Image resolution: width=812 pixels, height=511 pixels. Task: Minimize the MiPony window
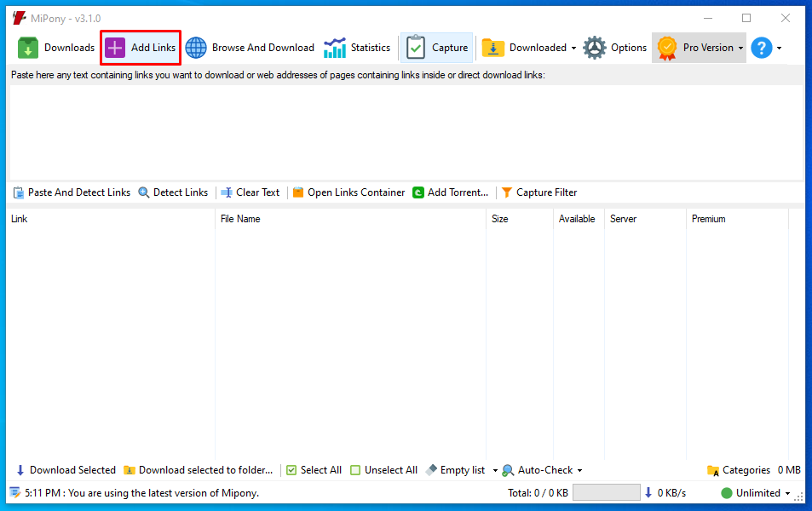tap(708, 18)
